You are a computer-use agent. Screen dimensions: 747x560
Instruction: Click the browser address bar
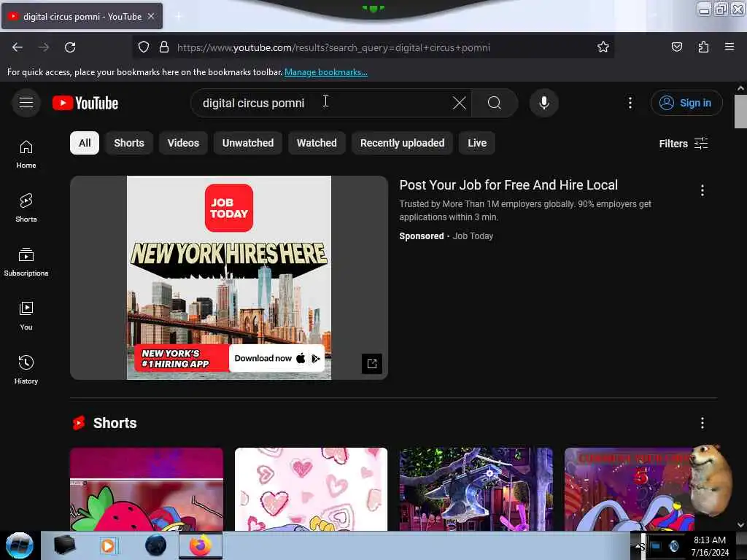pos(371,47)
